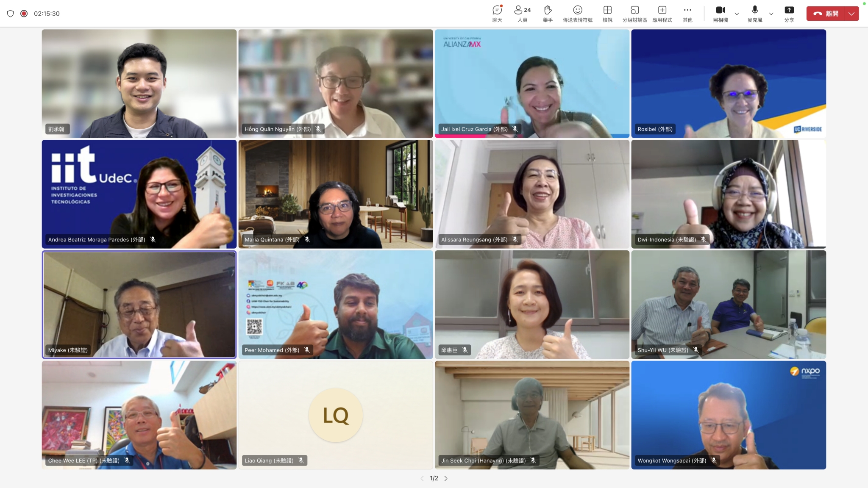Screen dimensions: 868x488
Task: Share your screen content
Action: pos(789,13)
